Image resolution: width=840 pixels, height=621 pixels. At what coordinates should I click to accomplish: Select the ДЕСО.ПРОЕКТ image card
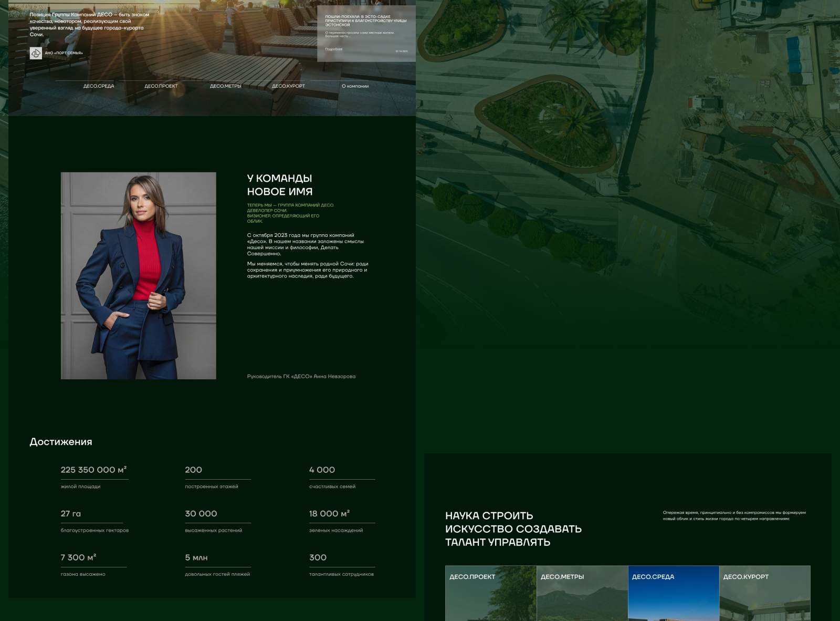tap(490, 594)
